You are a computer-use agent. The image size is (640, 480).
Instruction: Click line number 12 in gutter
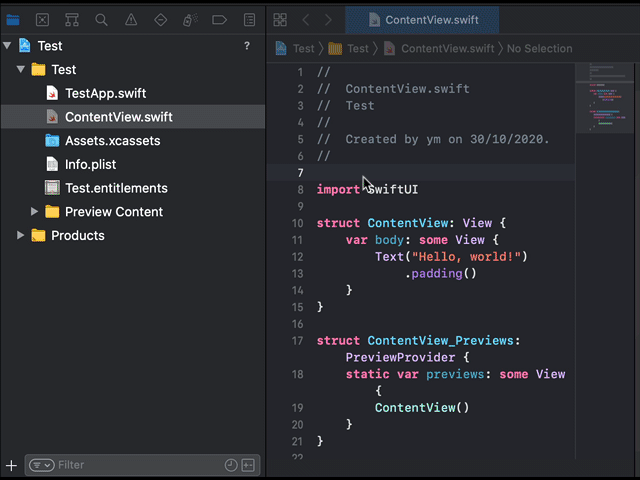(298, 257)
